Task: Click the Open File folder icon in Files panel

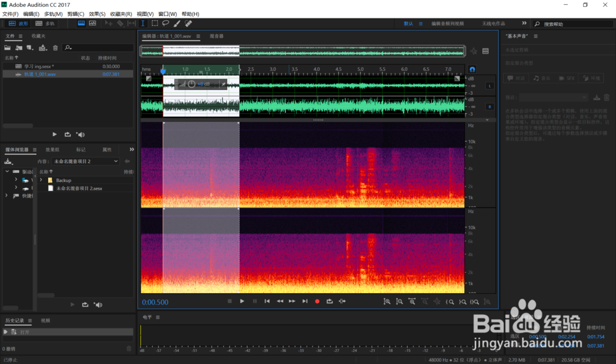Action: [7, 47]
